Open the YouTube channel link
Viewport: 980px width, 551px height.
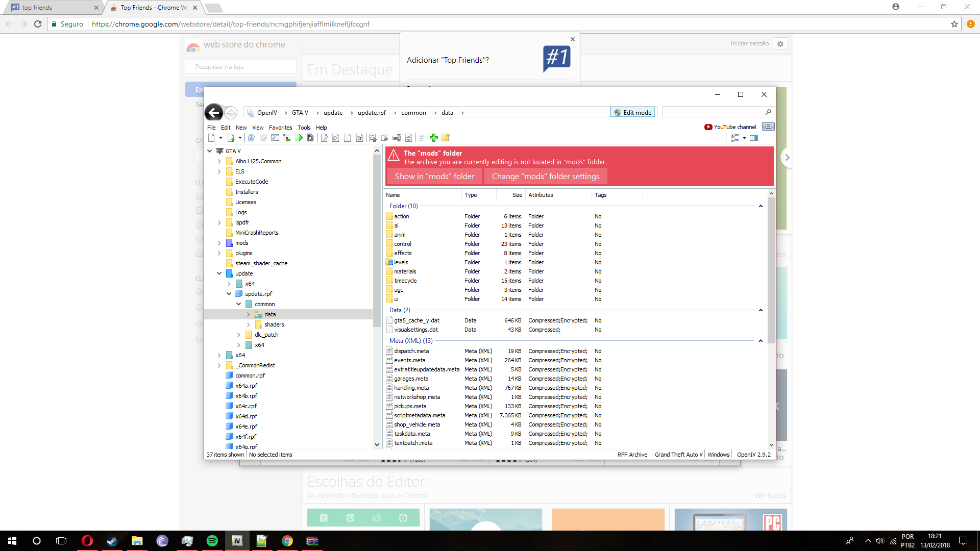coord(730,127)
